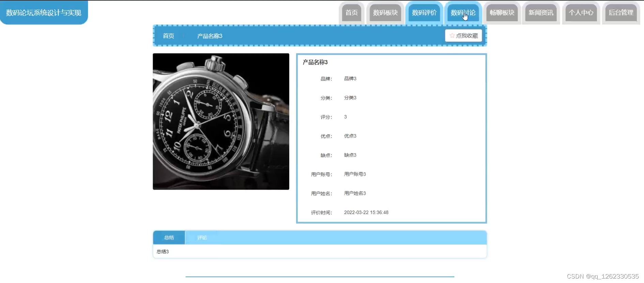This screenshot has height=283, width=644.
Task: Click the 产品名称3 breadcrumb item
Action: tap(210, 36)
